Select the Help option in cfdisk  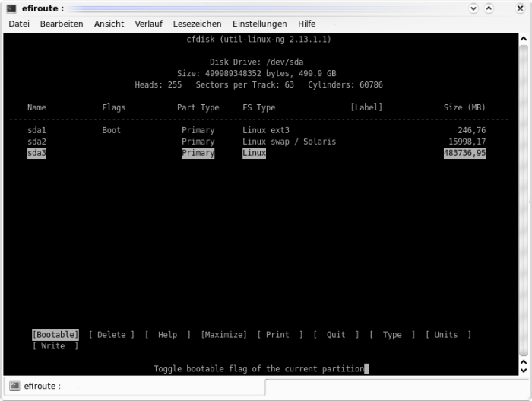(x=167, y=335)
